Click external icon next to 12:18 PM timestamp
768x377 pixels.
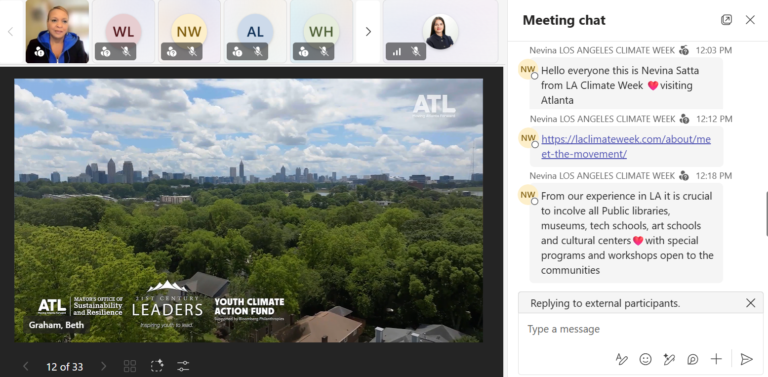point(684,175)
